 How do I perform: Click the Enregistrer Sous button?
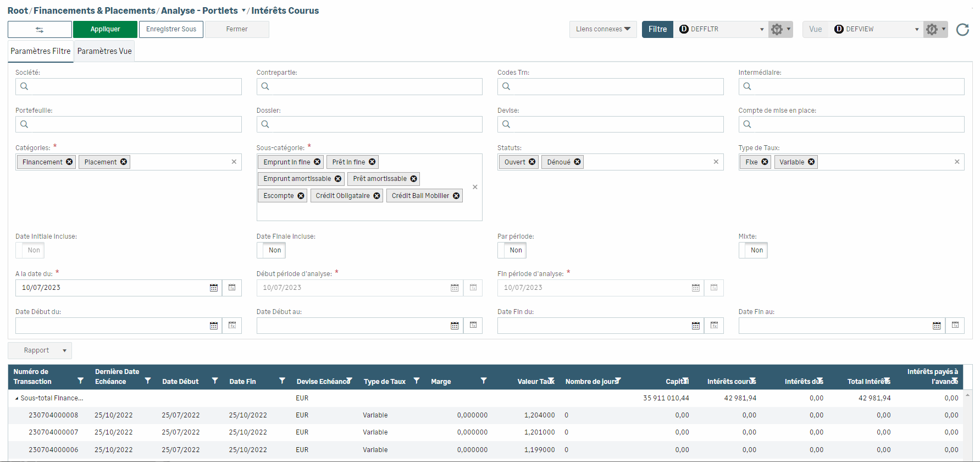[171, 29]
